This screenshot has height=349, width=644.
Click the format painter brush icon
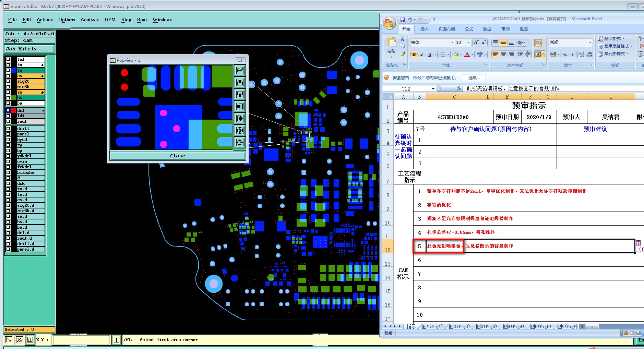coord(403,54)
